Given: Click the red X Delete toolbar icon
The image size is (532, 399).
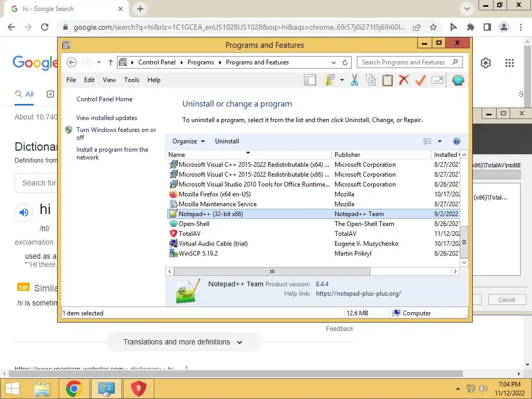Looking at the screenshot, I should pos(404,80).
